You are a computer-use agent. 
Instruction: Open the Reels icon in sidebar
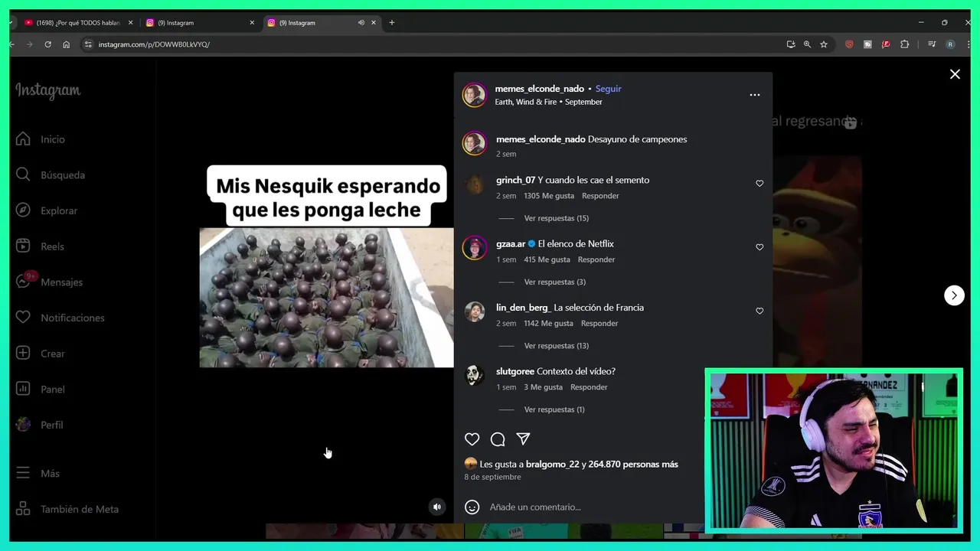pyautogui.click(x=23, y=246)
